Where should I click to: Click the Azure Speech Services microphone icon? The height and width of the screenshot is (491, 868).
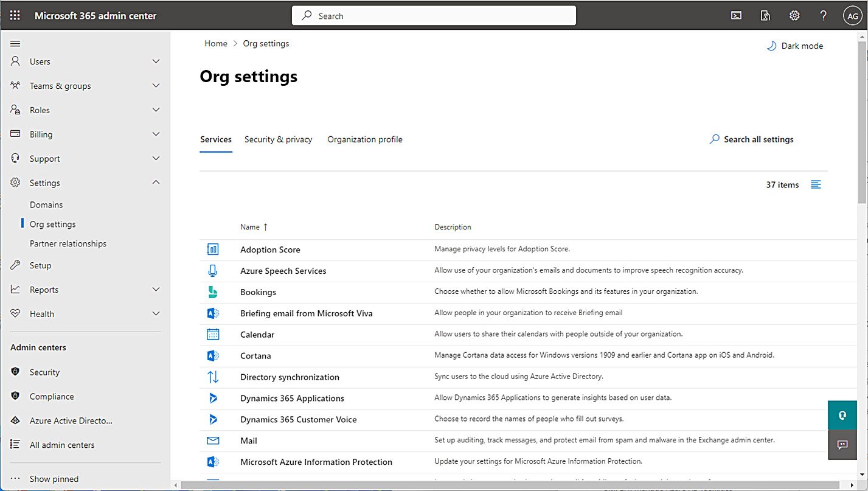pyautogui.click(x=213, y=271)
